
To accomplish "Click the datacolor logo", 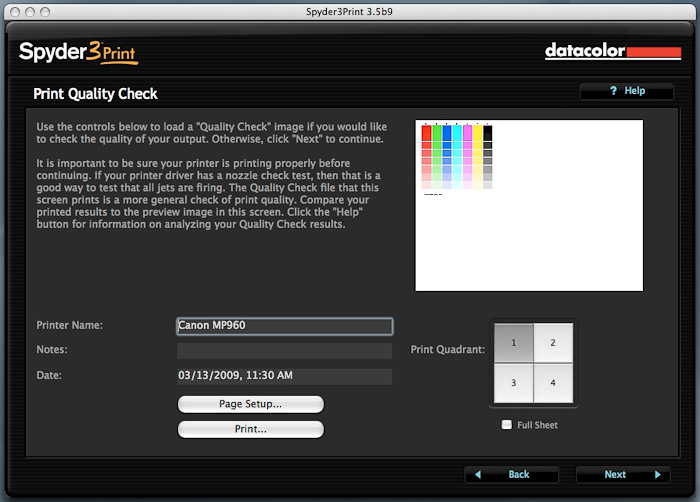I will [612, 51].
